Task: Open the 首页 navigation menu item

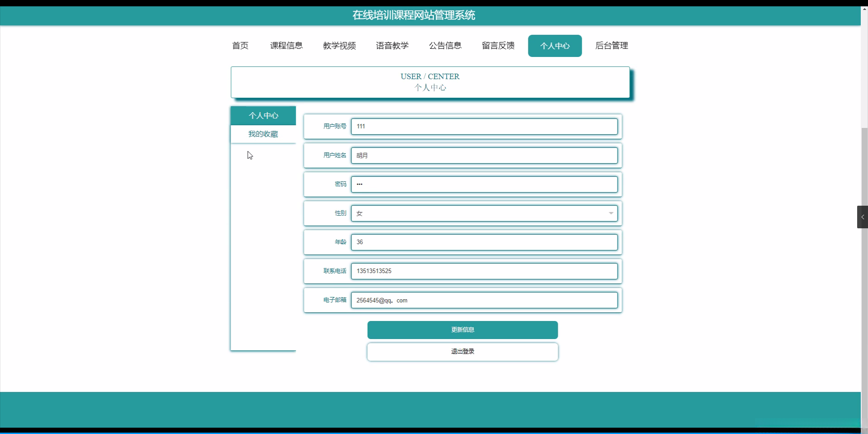Action: coord(240,46)
